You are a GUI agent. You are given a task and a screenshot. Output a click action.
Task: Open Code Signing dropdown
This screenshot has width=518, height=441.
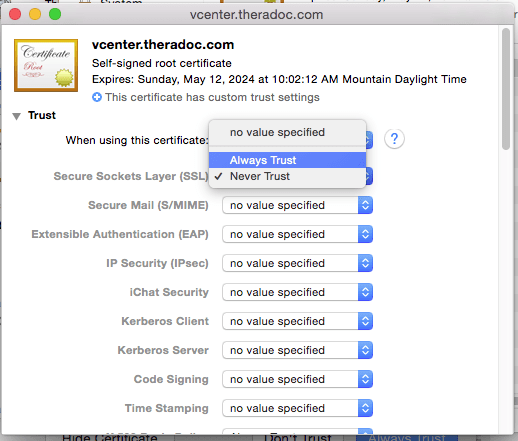[x=297, y=379]
